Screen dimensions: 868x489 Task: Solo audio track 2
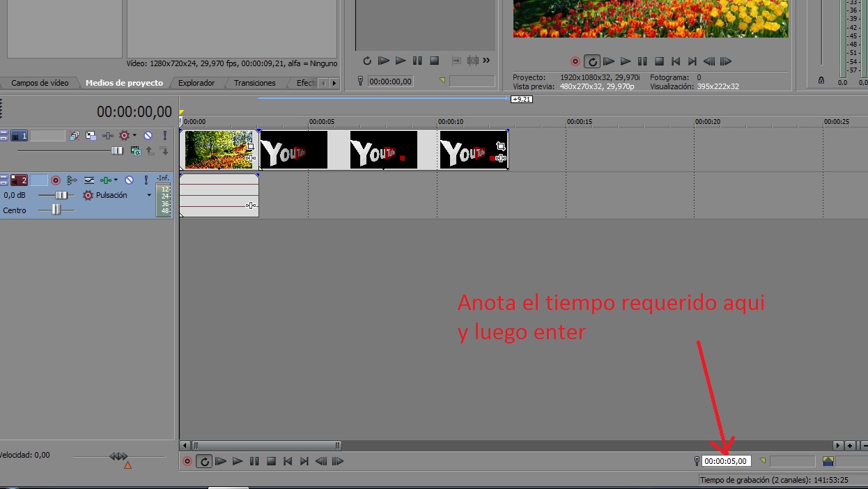coord(146,180)
